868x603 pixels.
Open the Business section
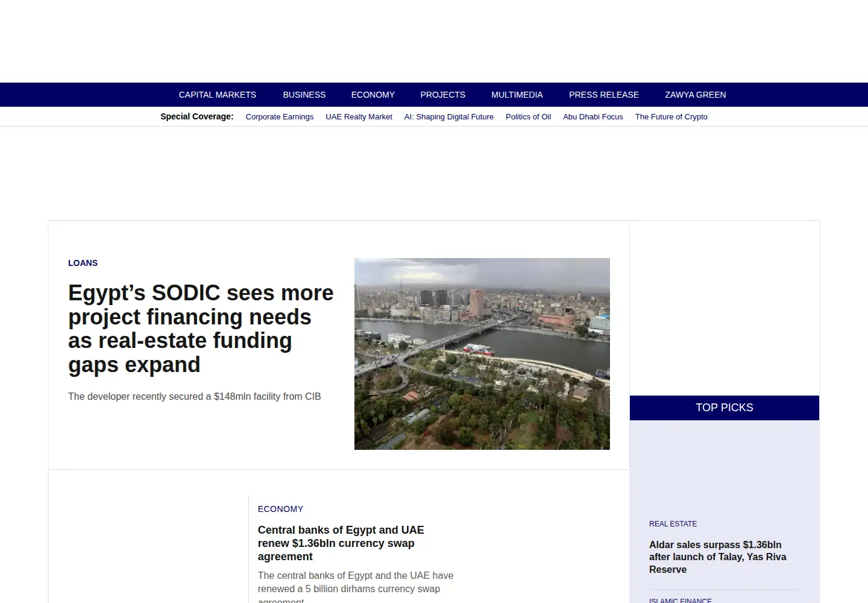coord(304,95)
